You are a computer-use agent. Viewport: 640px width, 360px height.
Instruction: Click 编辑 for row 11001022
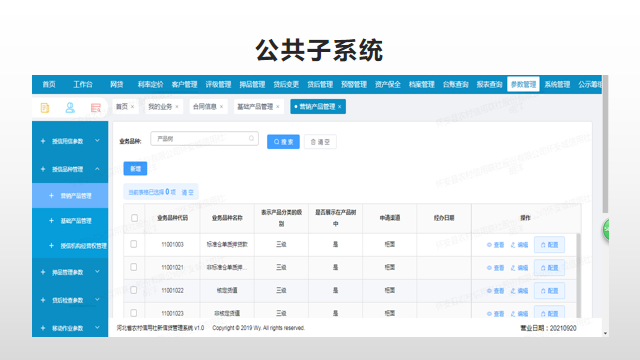pos(520,291)
